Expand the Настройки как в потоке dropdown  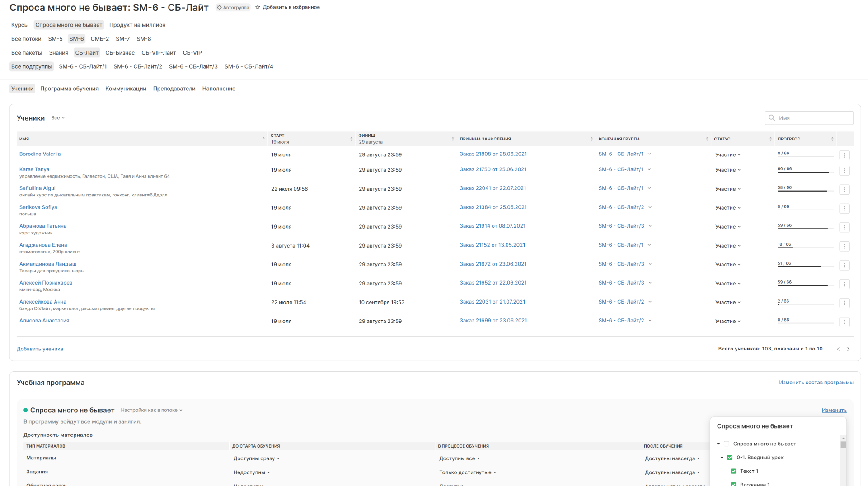tap(151, 411)
